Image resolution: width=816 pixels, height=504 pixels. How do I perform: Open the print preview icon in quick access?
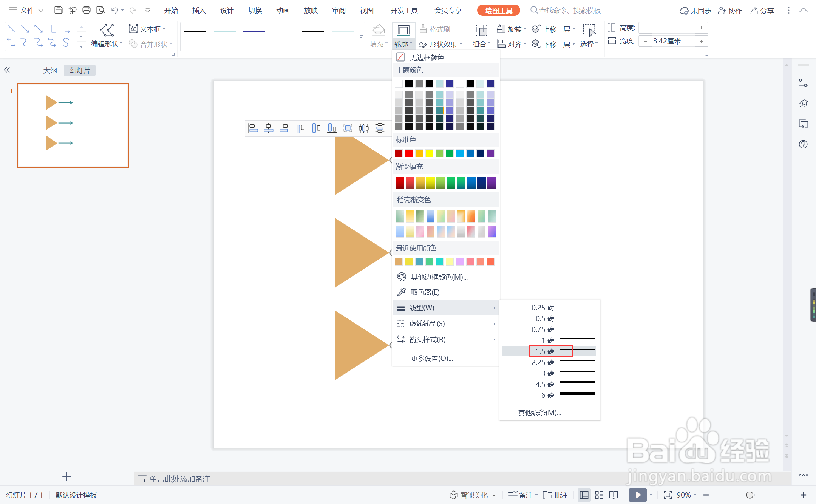(x=100, y=10)
